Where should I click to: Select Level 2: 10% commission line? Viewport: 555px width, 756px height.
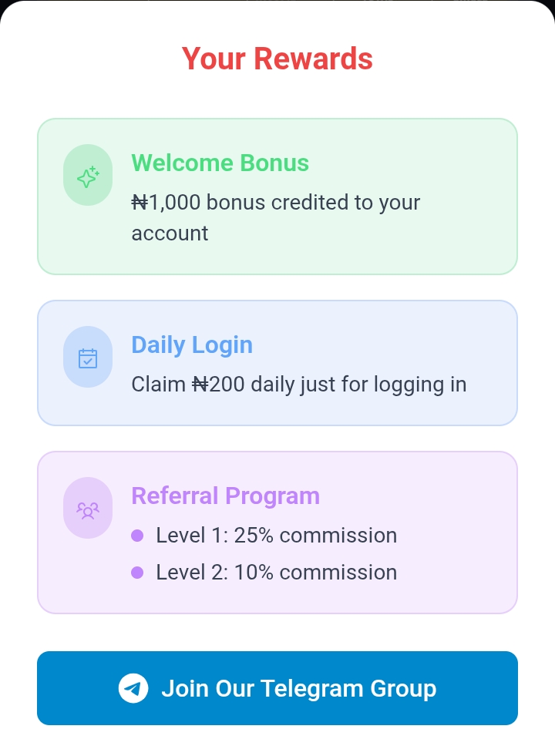pos(276,573)
